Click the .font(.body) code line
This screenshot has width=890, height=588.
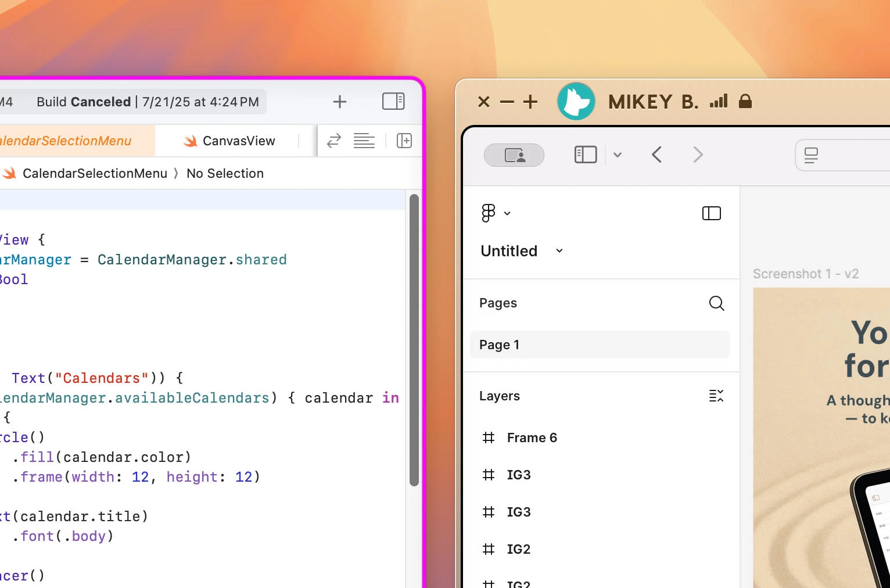pyautogui.click(x=63, y=536)
